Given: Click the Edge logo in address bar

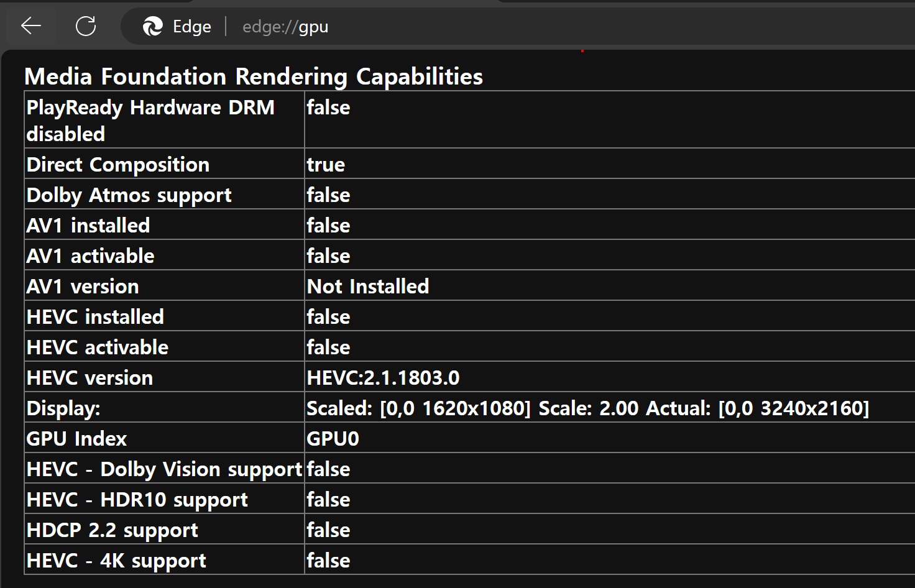Looking at the screenshot, I should [153, 26].
